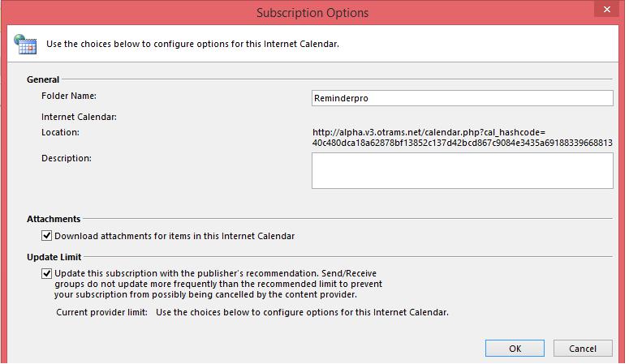Uncheck the Update this subscription checkbox
The image size is (629, 364).
[46, 273]
